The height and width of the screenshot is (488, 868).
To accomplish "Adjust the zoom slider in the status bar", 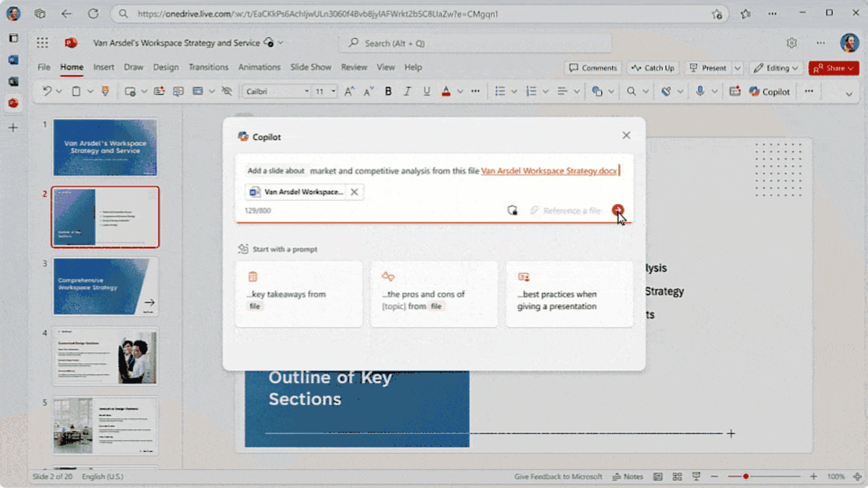I will [764, 476].
